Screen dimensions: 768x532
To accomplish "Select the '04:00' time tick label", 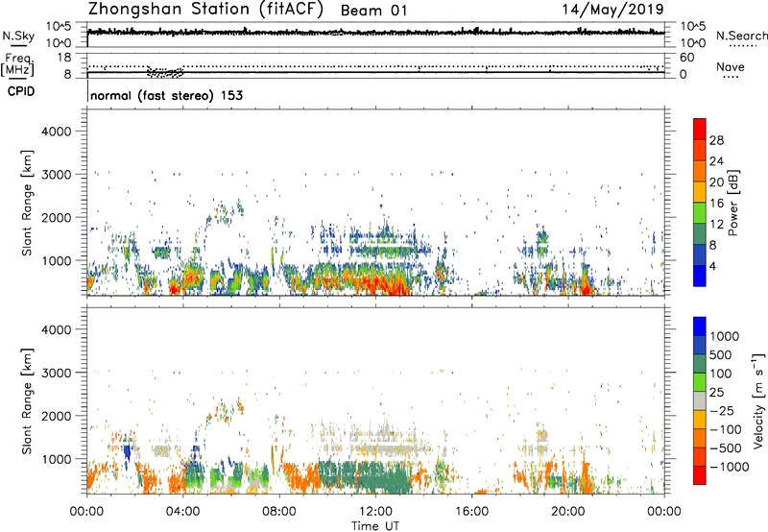I will click(182, 512).
